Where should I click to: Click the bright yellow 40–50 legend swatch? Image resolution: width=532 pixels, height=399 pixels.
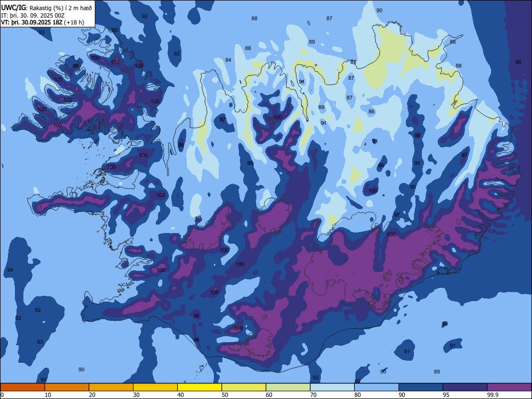[x=199, y=387]
